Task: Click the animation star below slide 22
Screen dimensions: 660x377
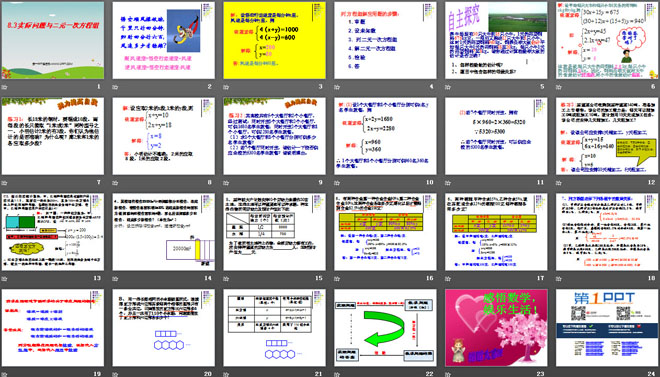Action: 337,374
